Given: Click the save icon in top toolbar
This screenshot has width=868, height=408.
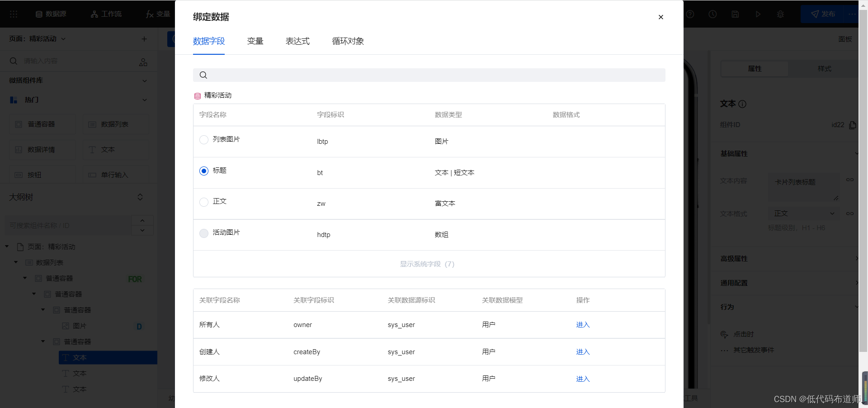Looking at the screenshot, I should tap(735, 14).
